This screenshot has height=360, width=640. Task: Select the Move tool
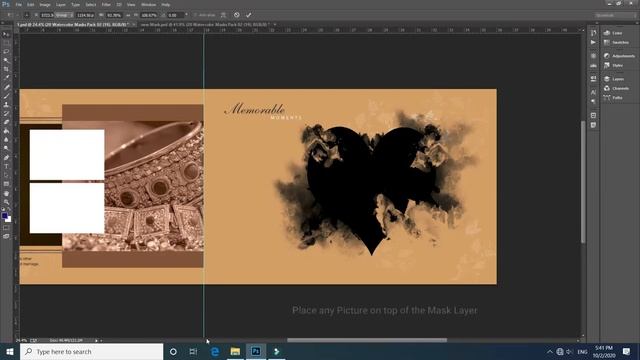point(6,34)
